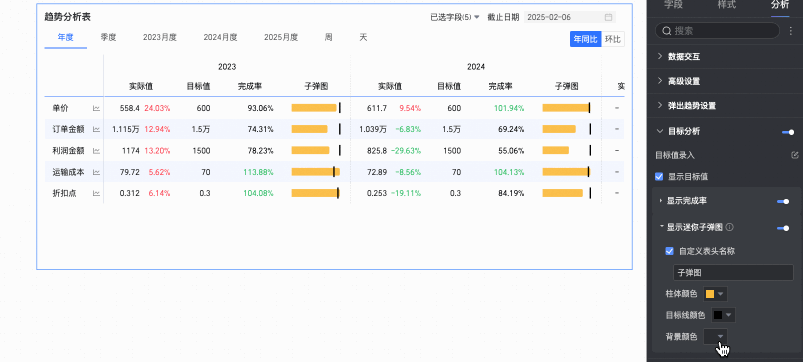Open trend chart icon for 折扣点 row

(x=96, y=194)
